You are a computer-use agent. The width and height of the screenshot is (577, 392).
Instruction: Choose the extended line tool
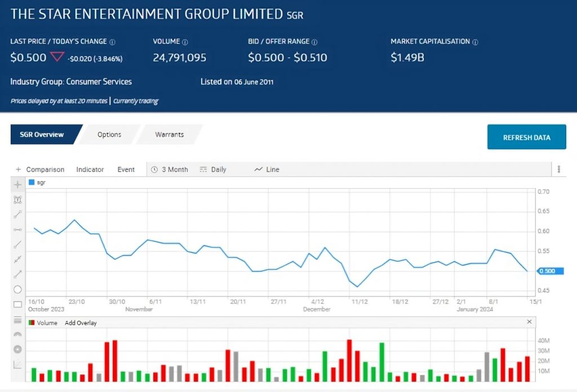coord(17,260)
